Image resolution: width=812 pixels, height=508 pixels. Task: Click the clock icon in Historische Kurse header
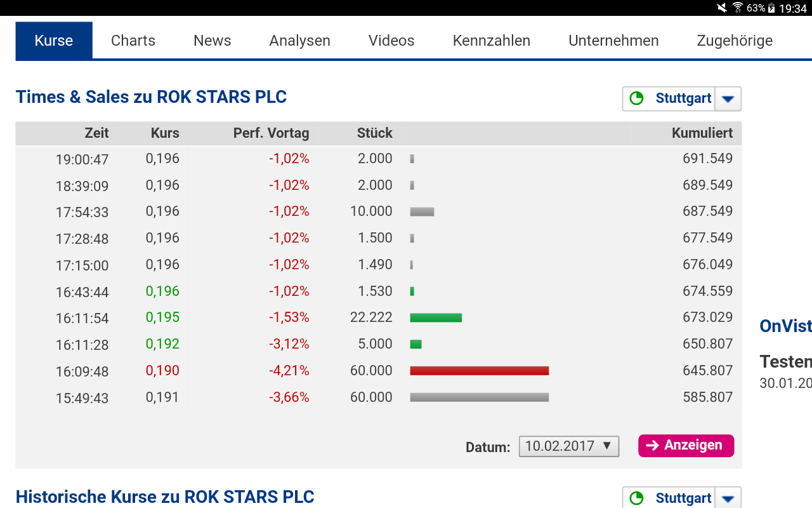pyautogui.click(x=636, y=498)
